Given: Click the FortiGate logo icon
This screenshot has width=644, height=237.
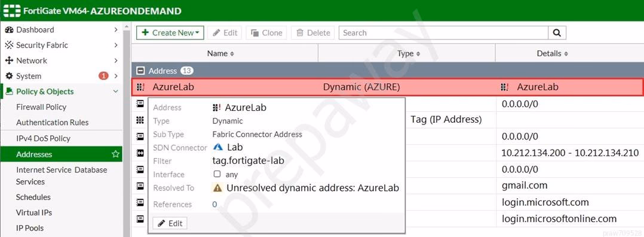Looking at the screenshot, I should click(11, 11).
